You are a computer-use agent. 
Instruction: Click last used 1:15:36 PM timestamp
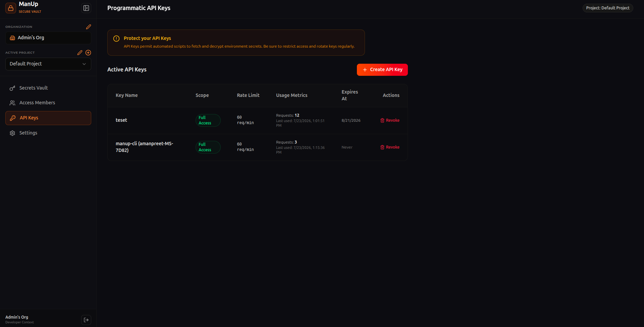[x=300, y=150]
